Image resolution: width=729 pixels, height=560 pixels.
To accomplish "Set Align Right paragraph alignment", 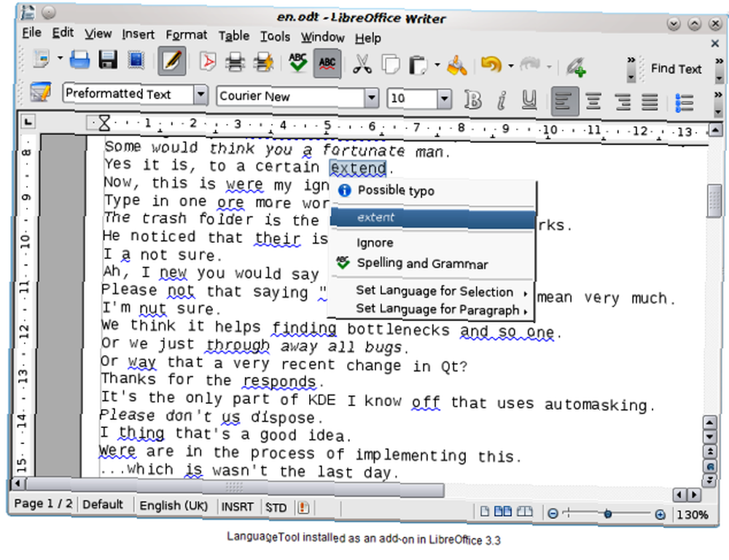I will point(622,102).
